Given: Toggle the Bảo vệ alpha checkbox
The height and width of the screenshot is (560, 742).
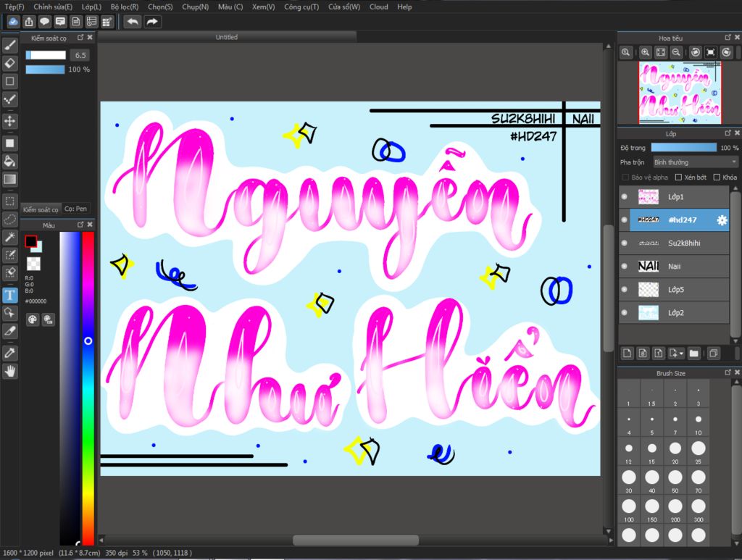Looking at the screenshot, I should pos(625,177).
